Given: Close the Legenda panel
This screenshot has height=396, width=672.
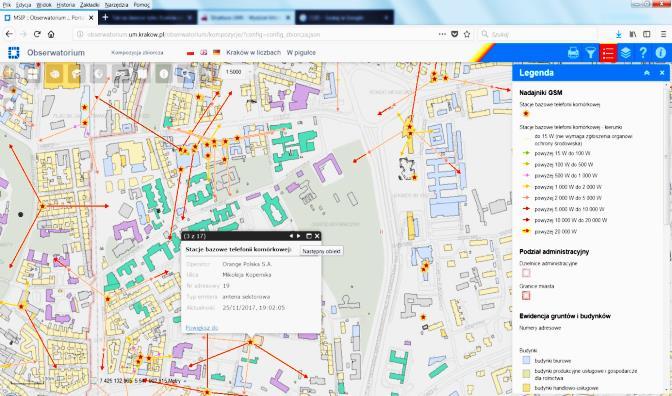Looking at the screenshot, I should click(x=662, y=73).
